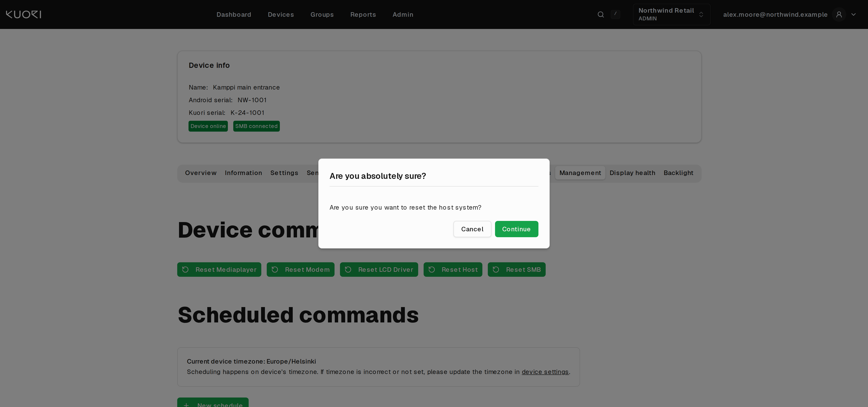Confirm host reset with Continue

click(516, 229)
